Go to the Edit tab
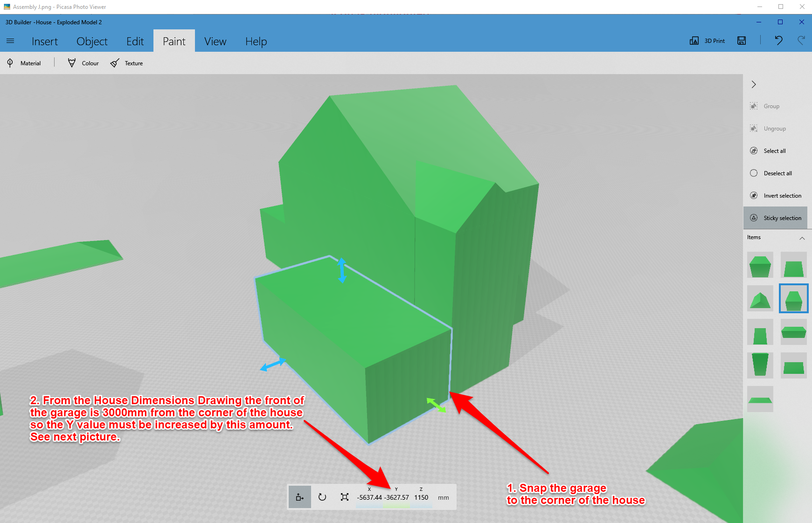Viewport: 812px width, 523px height. 135,41
